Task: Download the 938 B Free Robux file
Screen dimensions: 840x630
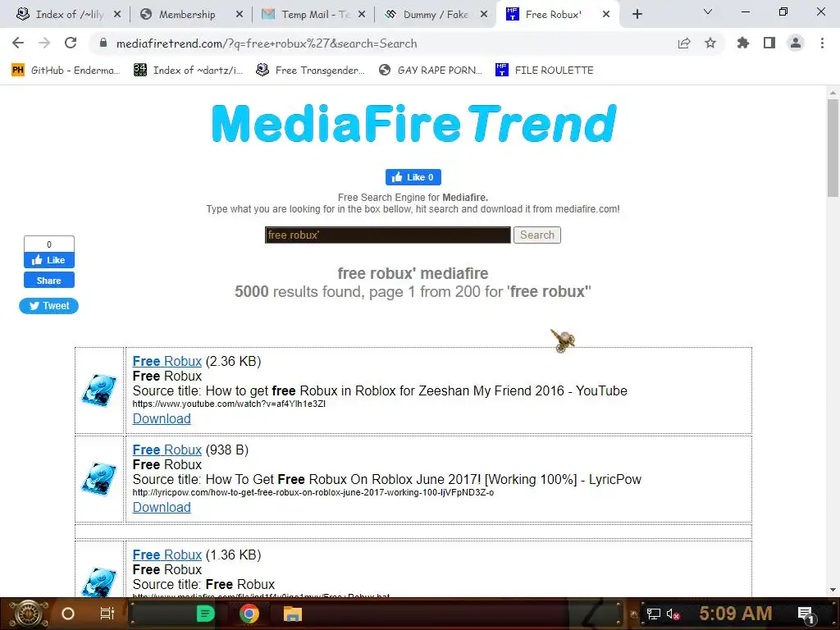Action: tap(162, 507)
